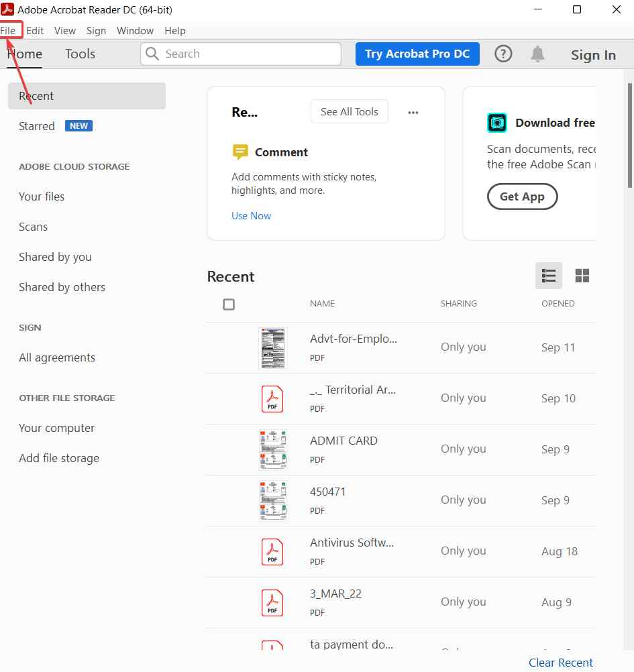Click the Use Now link
634x672 pixels.
pos(251,215)
